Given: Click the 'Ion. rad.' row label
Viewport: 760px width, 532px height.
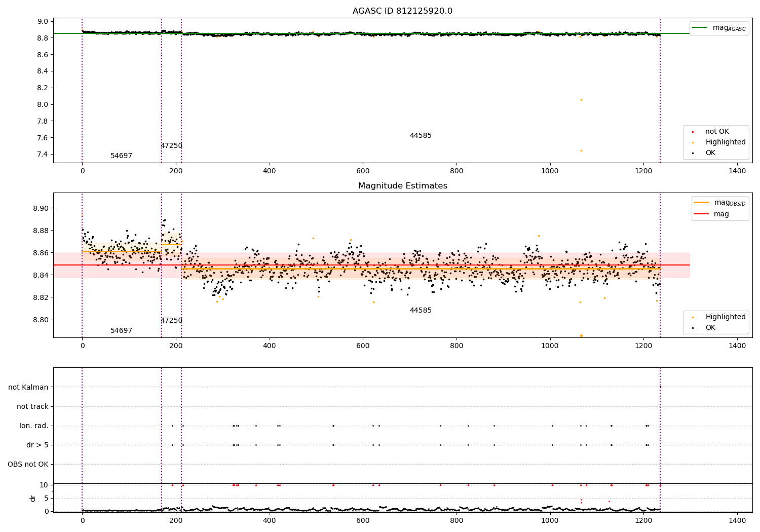Looking at the screenshot, I should point(34,426).
